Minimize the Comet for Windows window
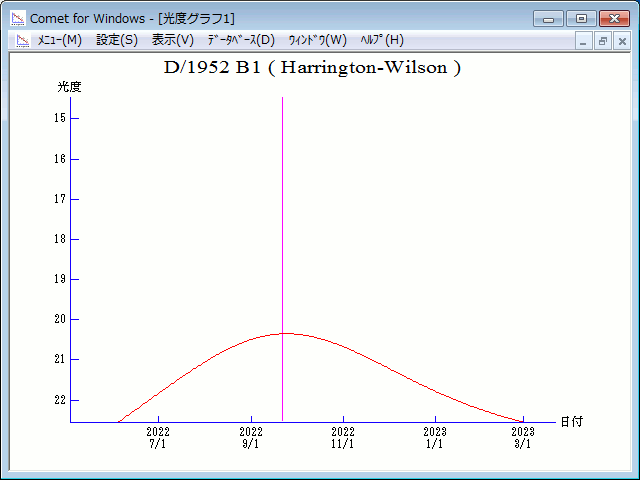 click(x=548, y=19)
